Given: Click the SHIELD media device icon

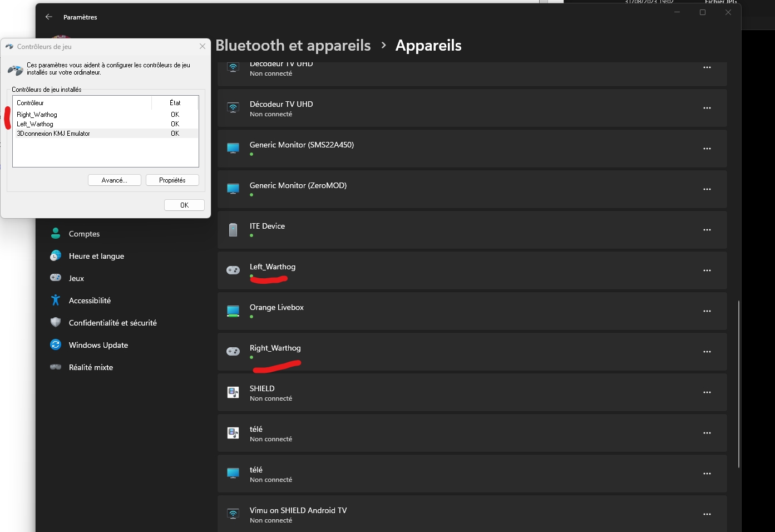Looking at the screenshot, I should pos(233,392).
